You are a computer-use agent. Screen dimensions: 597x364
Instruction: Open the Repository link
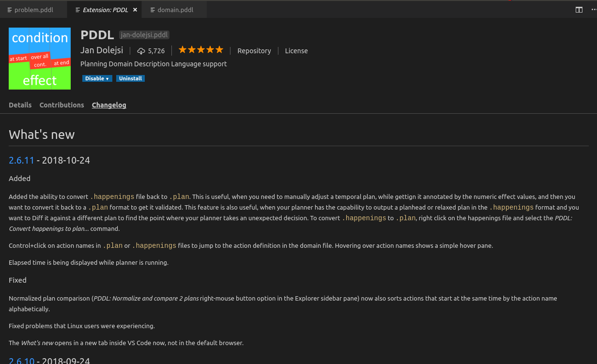pyautogui.click(x=254, y=51)
